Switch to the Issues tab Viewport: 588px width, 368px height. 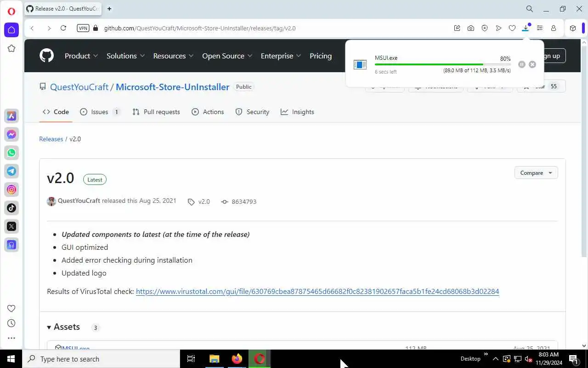[100, 112]
